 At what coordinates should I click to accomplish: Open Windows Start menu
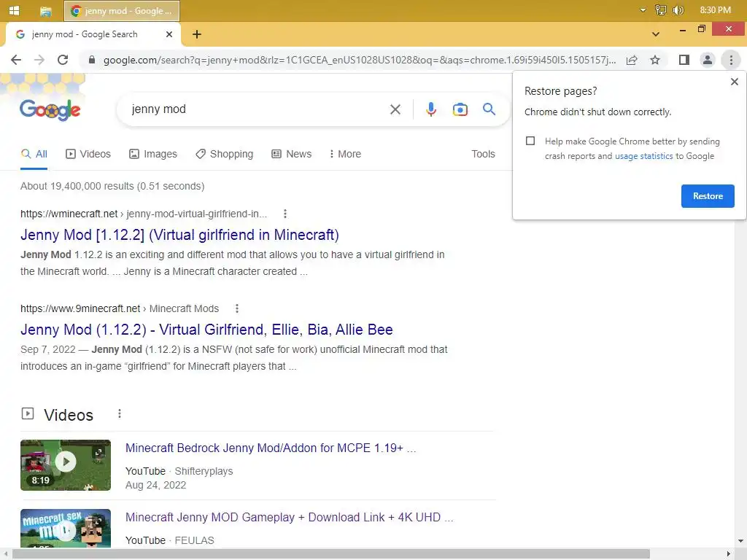[15, 10]
